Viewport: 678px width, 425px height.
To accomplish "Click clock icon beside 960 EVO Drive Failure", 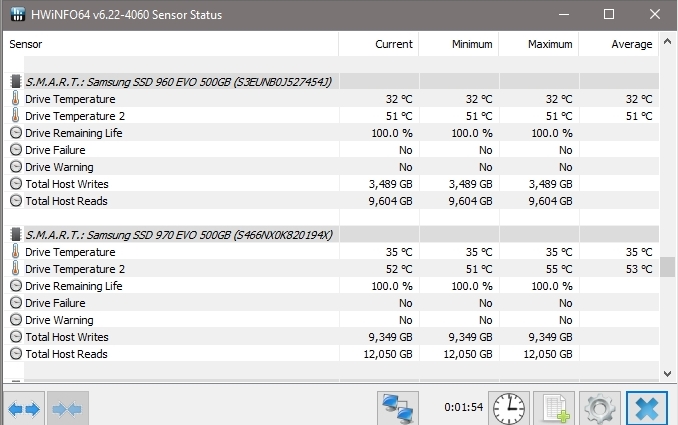I will pos(16,150).
